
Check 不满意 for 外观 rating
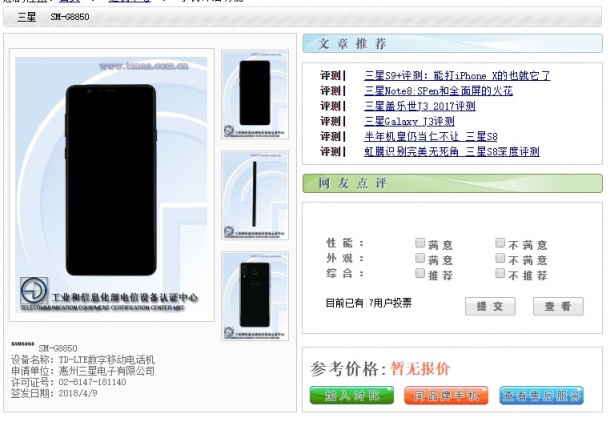500,259
